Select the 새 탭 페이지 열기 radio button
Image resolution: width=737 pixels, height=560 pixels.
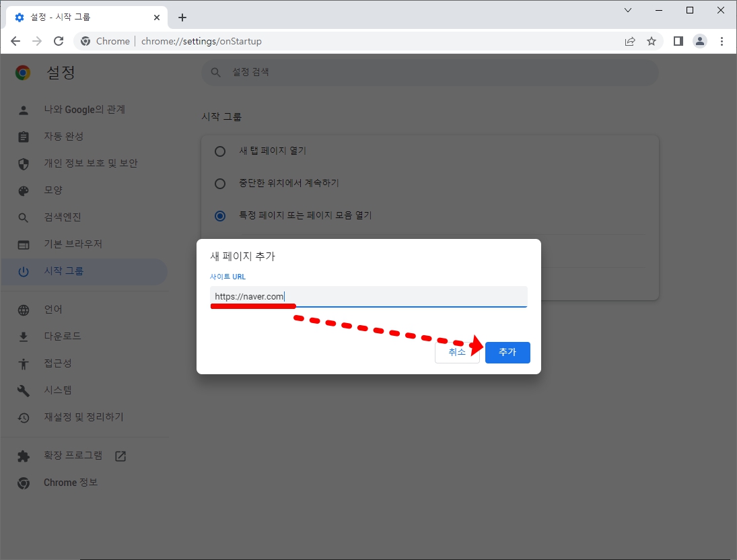(x=220, y=151)
